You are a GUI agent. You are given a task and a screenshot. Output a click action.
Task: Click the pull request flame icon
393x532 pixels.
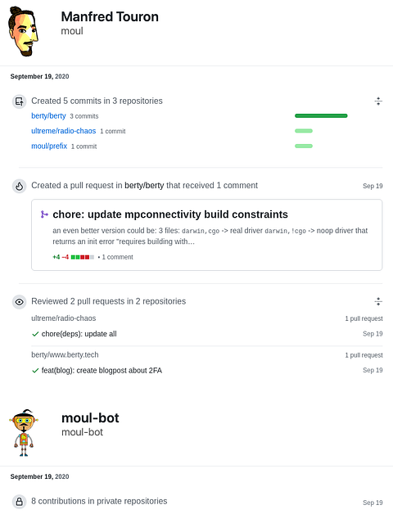[20, 186]
